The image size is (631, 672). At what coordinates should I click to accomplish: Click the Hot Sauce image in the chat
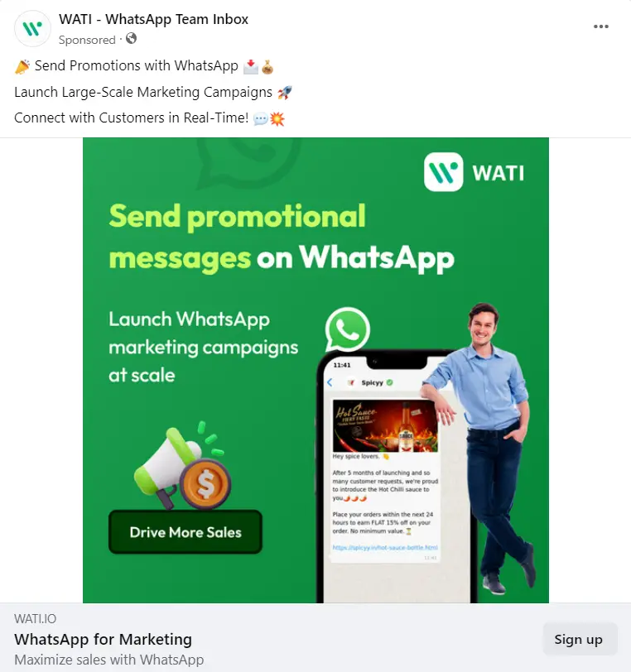tap(385, 425)
